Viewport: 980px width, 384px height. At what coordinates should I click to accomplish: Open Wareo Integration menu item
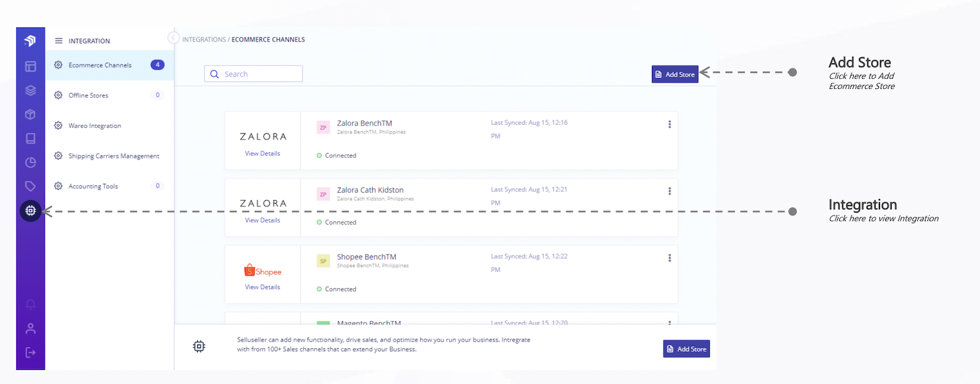(x=110, y=125)
